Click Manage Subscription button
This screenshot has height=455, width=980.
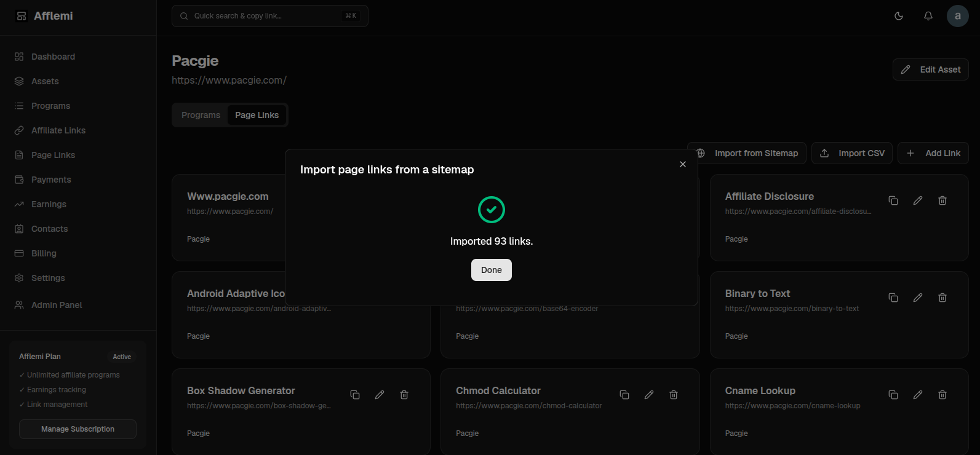[x=78, y=429]
